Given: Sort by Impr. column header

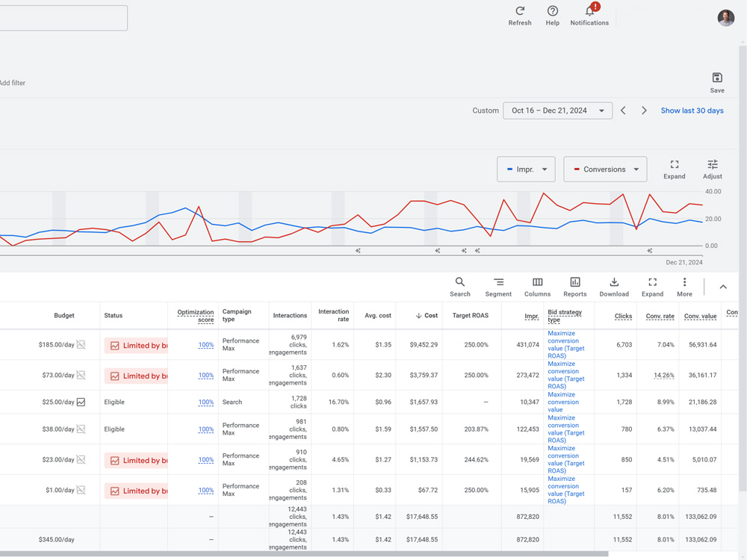Looking at the screenshot, I should click(x=532, y=316).
